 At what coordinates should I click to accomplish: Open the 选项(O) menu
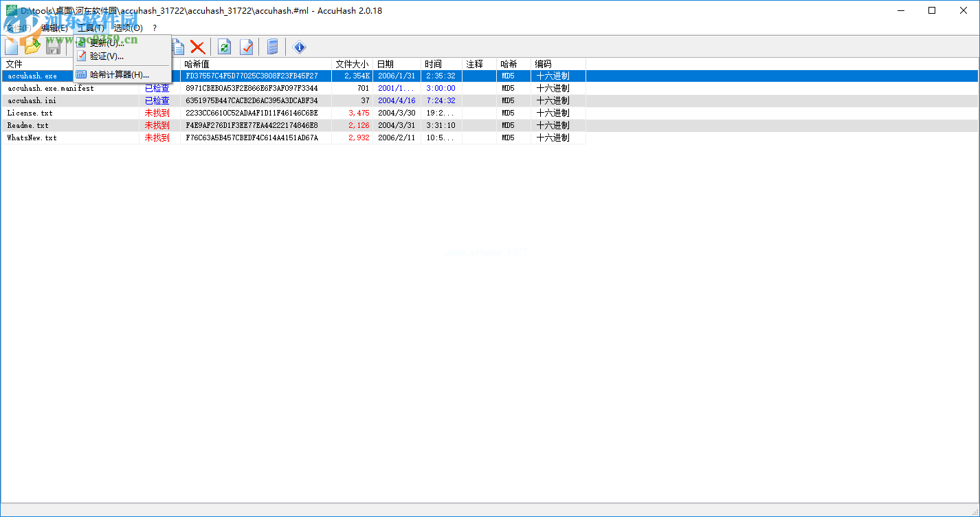129,28
